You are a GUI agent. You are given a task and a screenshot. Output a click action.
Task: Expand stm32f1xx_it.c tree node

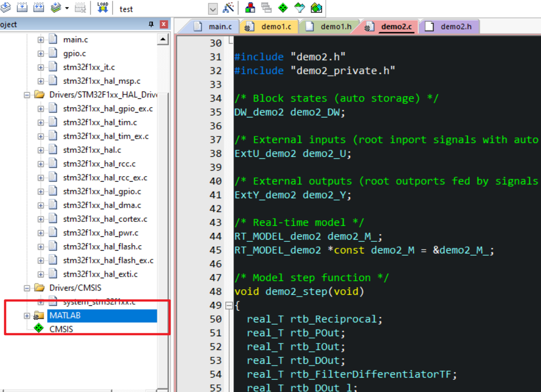point(41,67)
